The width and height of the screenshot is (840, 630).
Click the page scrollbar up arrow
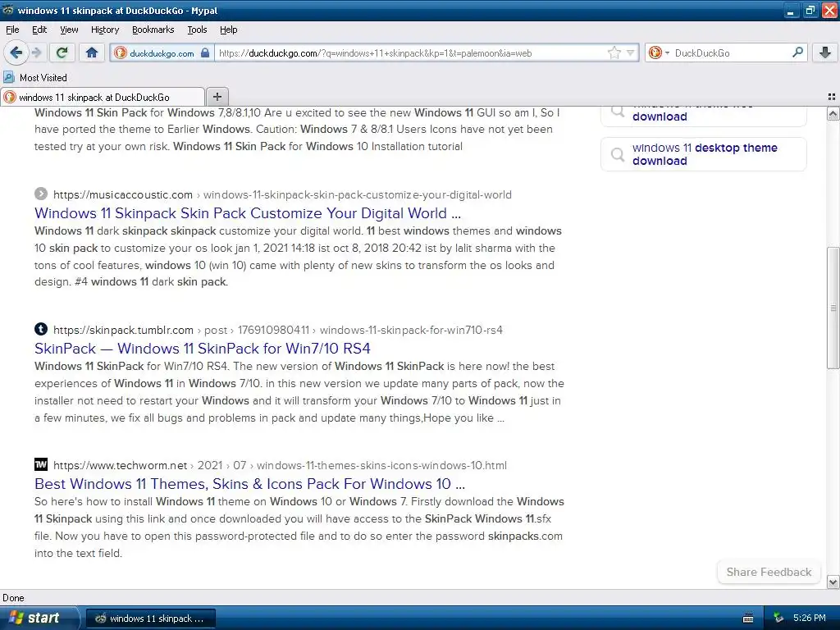click(833, 113)
